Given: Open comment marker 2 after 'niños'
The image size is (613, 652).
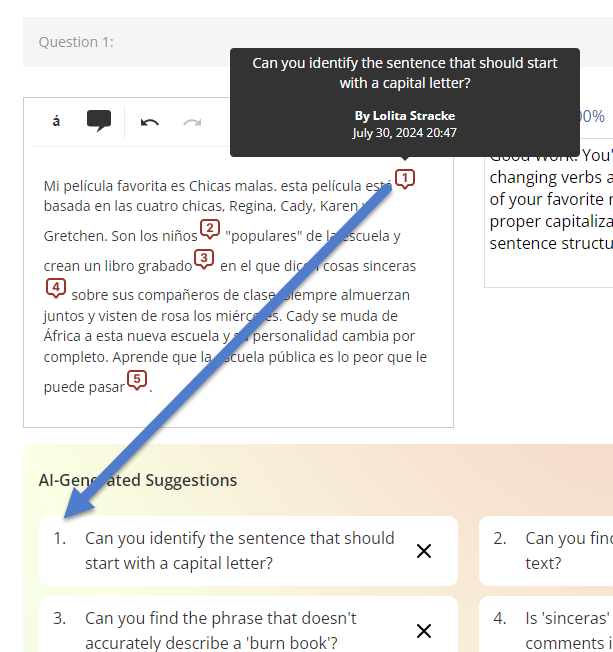Looking at the screenshot, I should pos(210,229).
